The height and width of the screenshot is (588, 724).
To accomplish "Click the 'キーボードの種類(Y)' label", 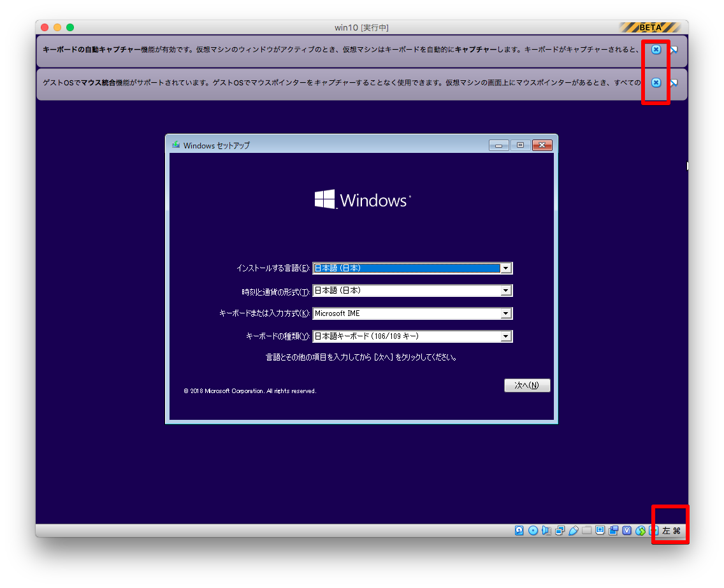I will pos(277,336).
